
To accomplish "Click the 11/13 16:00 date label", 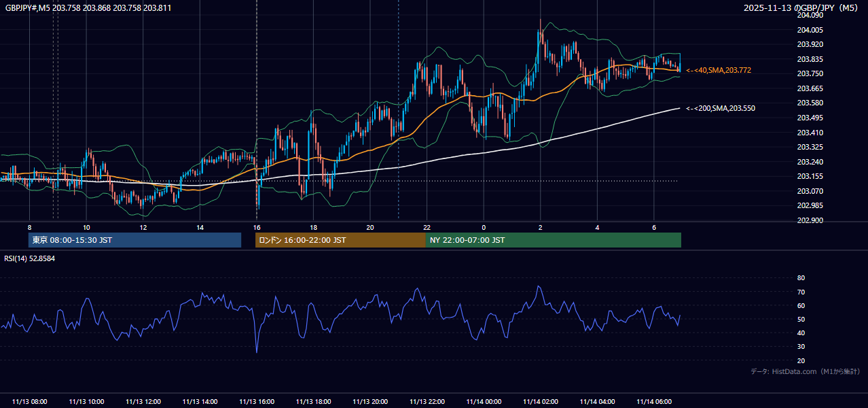I will (257, 402).
